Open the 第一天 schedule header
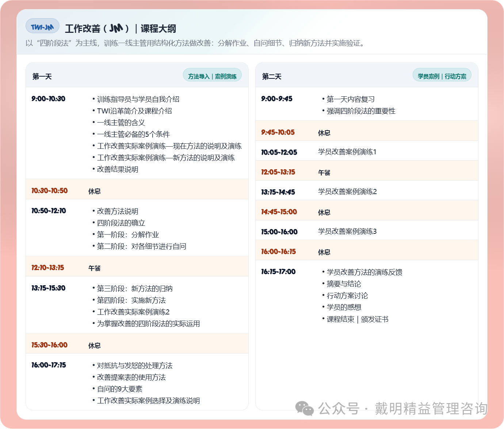This screenshot has width=504, height=429. (42, 76)
